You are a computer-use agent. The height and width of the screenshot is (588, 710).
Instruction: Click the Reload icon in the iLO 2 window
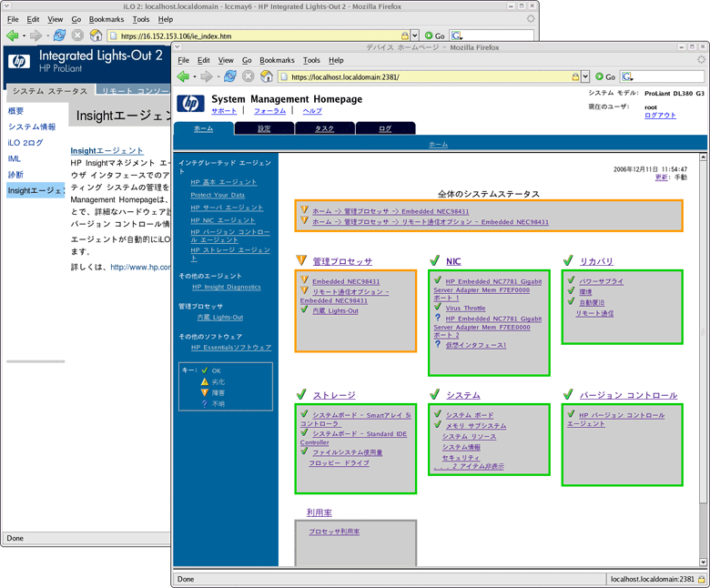pos(59,35)
